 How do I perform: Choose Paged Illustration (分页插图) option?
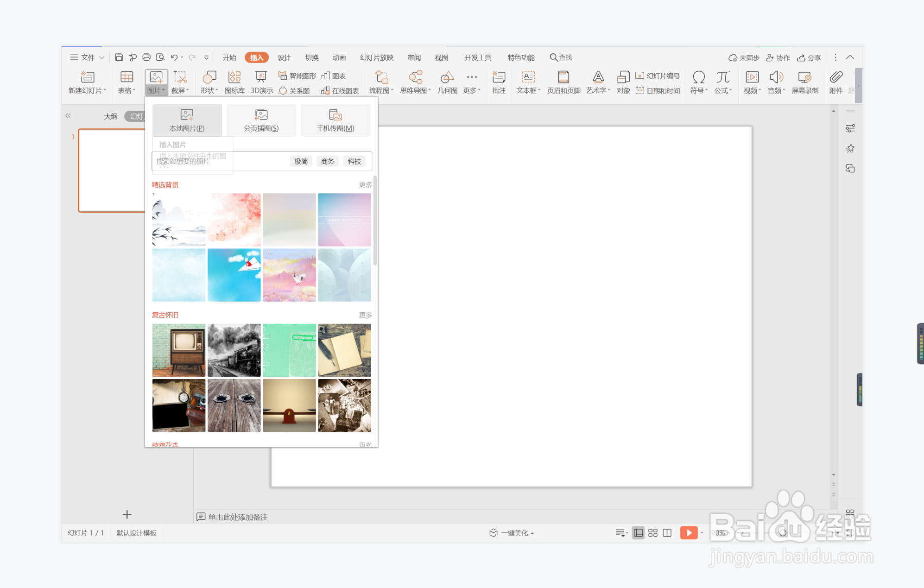tap(261, 120)
